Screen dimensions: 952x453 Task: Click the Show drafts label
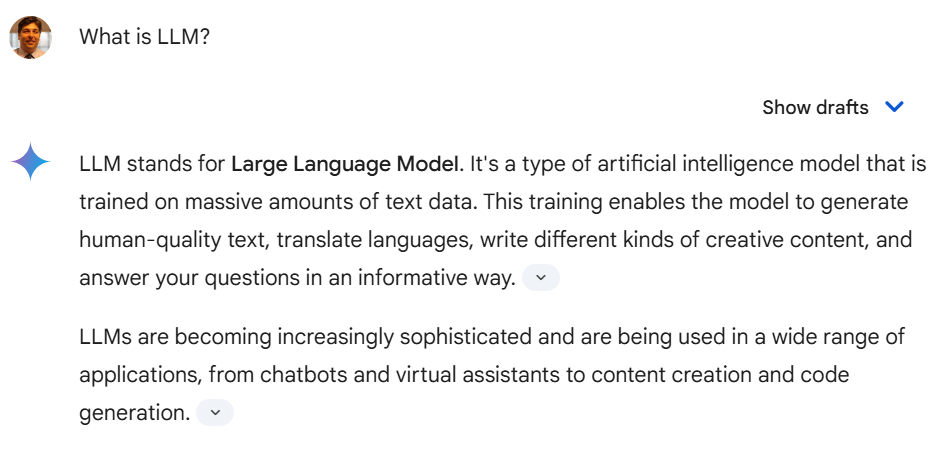pos(815,107)
